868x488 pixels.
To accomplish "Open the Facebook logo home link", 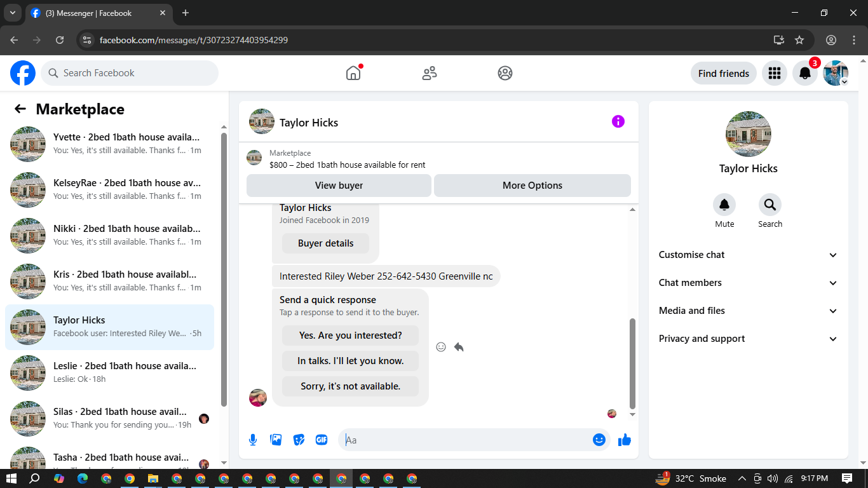I will coord(23,73).
